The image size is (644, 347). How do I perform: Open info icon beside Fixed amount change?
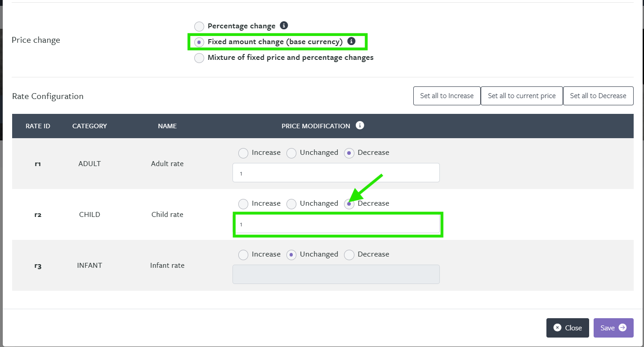tap(352, 41)
